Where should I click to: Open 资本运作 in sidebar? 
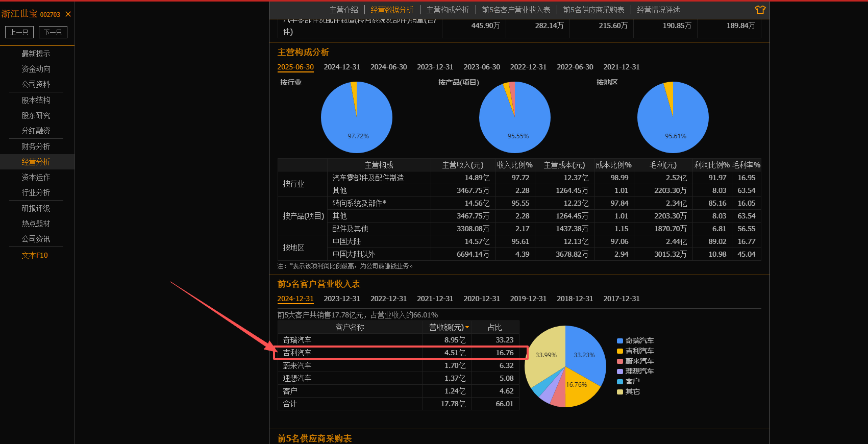click(x=36, y=177)
